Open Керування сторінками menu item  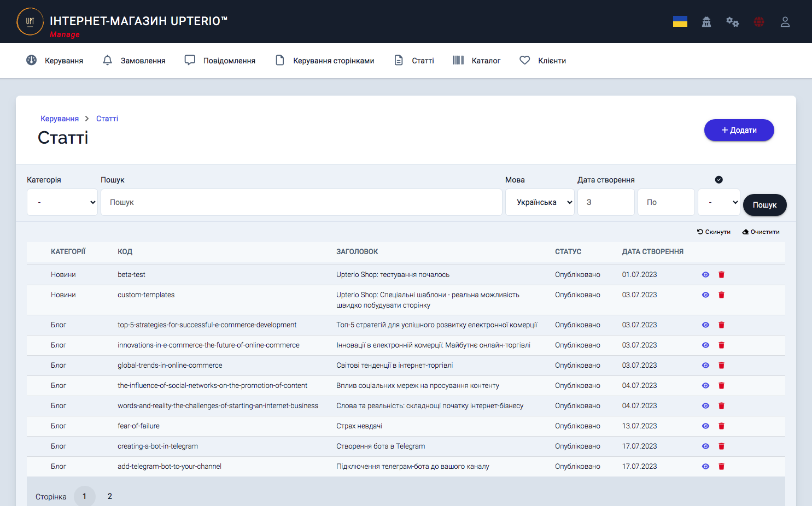(325, 61)
